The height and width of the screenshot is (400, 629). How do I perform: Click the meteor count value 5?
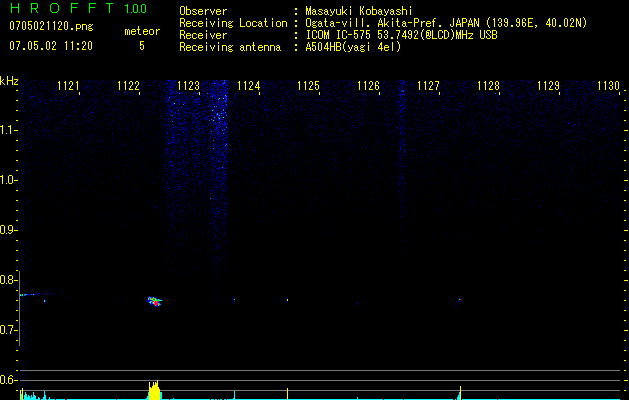click(x=142, y=46)
